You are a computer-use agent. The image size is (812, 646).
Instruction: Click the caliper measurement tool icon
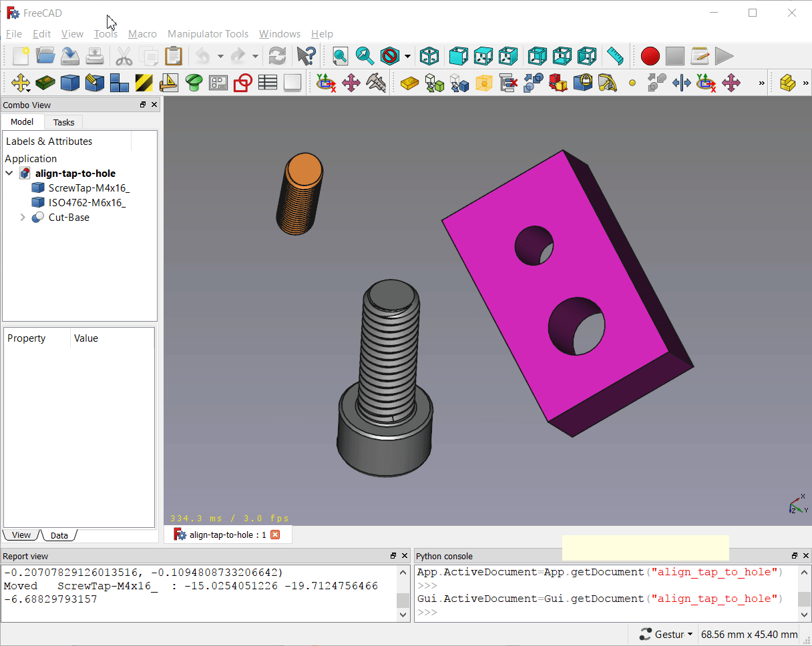pos(376,83)
